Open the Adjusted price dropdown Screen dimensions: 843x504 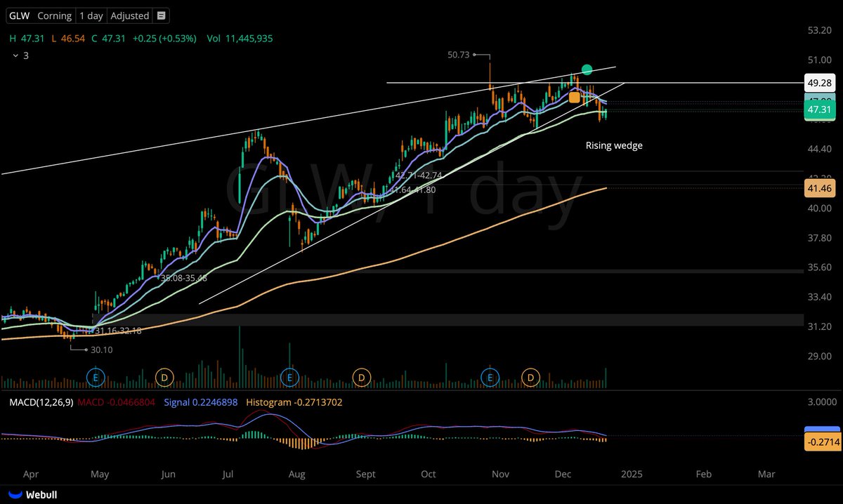[x=129, y=15]
